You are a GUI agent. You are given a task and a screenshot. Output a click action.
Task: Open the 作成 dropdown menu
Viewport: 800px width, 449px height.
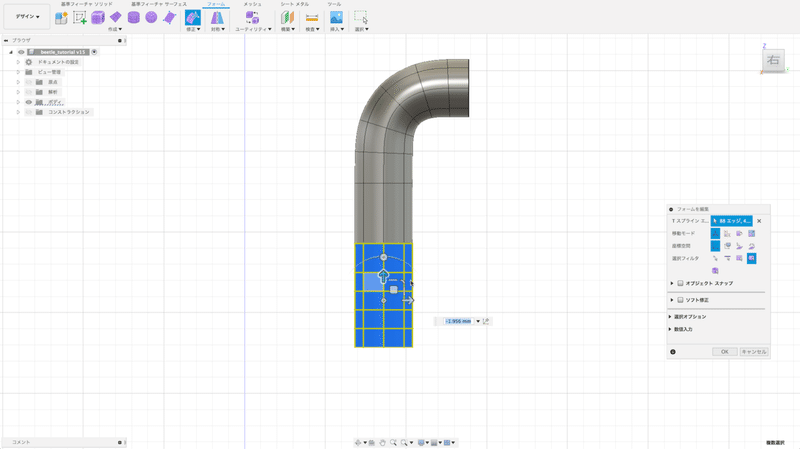point(115,30)
